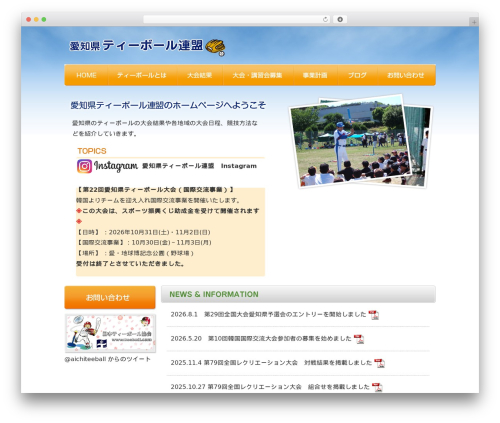Open the Instagram logo icon
500x423 pixels.
click(x=84, y=166)
